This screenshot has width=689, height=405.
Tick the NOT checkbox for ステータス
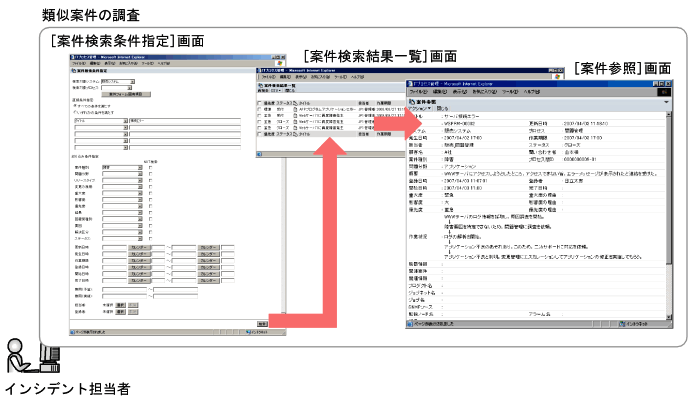pos(151,239)
